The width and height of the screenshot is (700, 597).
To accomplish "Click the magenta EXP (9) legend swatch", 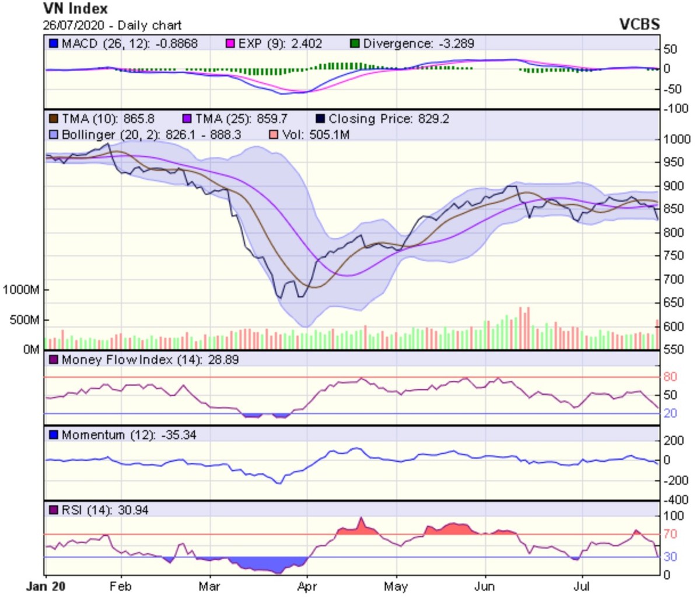I will [230, 44].
